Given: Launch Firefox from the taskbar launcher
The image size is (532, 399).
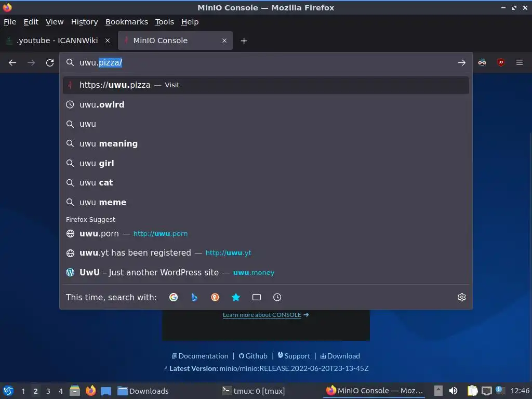Looking at the screenshot, I should [90, 391].
